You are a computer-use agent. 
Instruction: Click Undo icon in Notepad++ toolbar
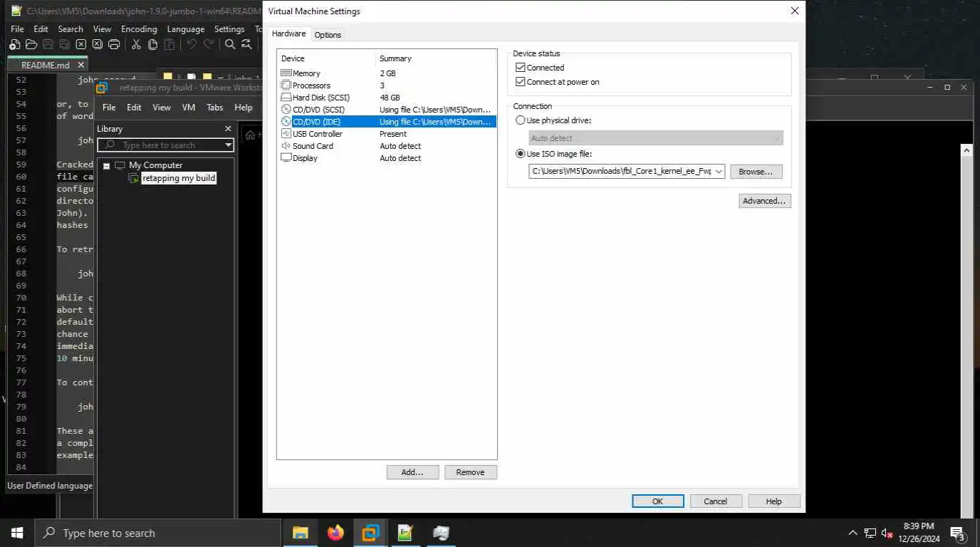click(x=192, y=44)
